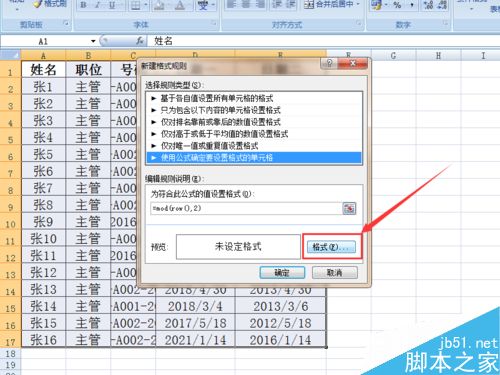
Task: Click the 格式(F)... button
Action: [x=331, y=247]
